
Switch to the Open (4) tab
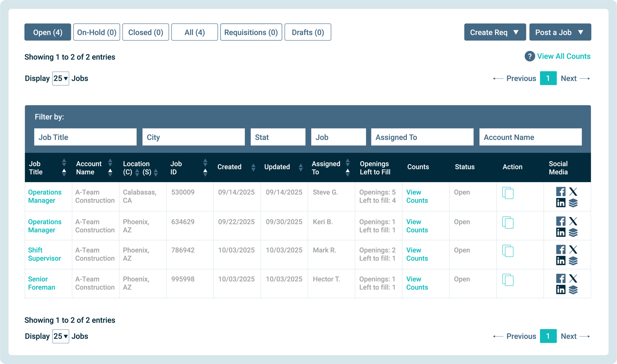tap(48, 32)
